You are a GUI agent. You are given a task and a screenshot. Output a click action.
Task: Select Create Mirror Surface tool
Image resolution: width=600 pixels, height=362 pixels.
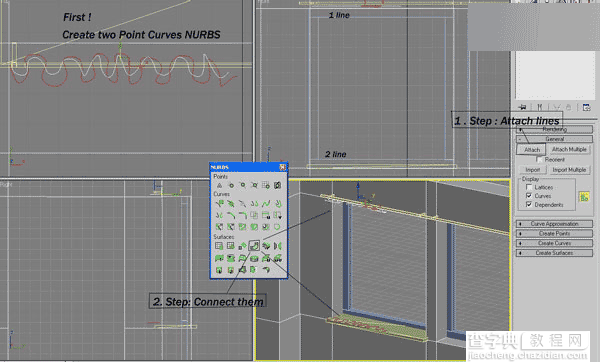coord(277,246)
